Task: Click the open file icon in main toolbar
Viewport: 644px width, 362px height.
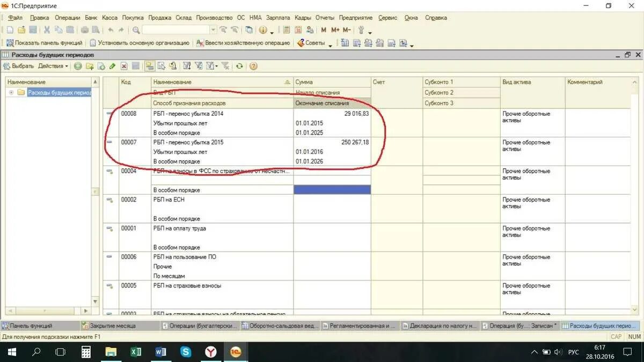Action: tap(21, 30)
